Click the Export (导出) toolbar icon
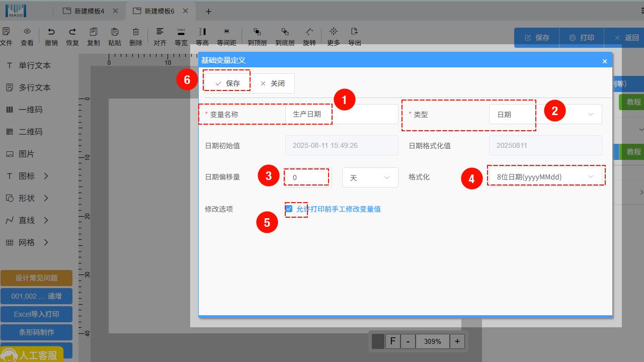 [x=355, y=32]
